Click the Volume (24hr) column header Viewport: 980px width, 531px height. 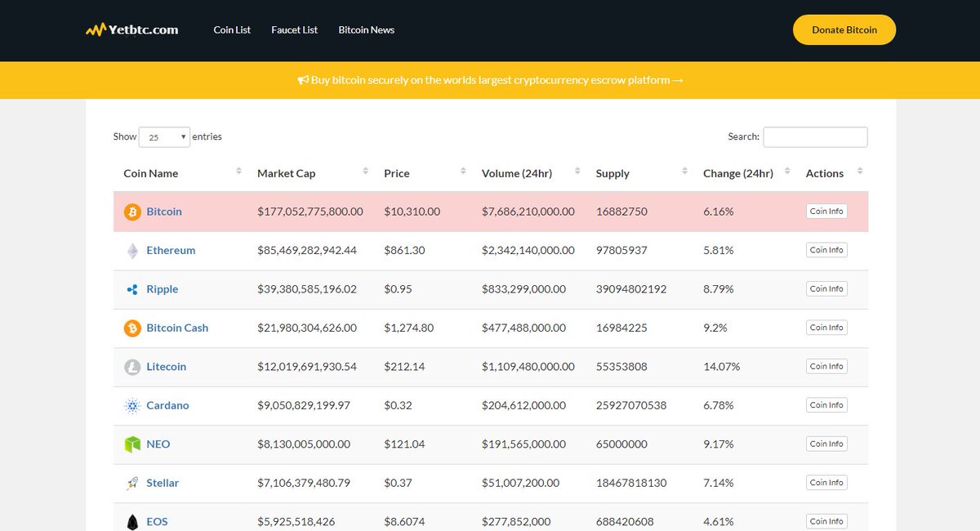[x=517, y=173]
